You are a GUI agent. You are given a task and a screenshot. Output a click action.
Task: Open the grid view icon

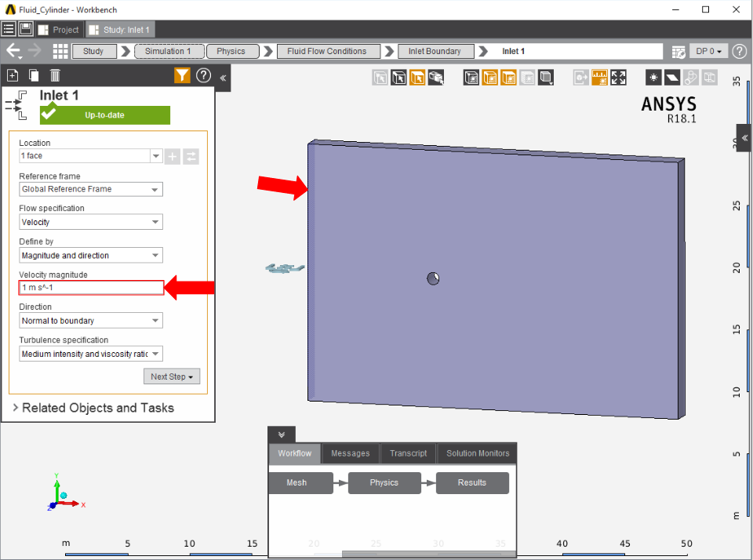click(x=60, y=51)
